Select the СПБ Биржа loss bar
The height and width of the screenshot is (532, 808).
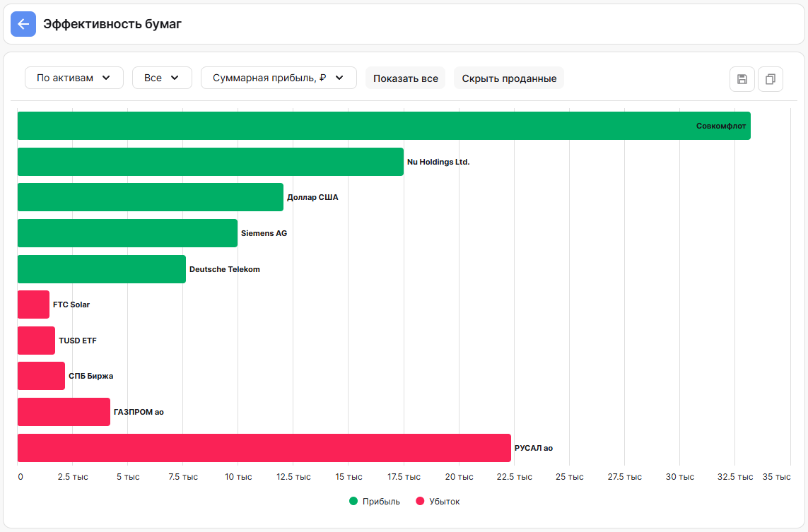pos(41,376)
